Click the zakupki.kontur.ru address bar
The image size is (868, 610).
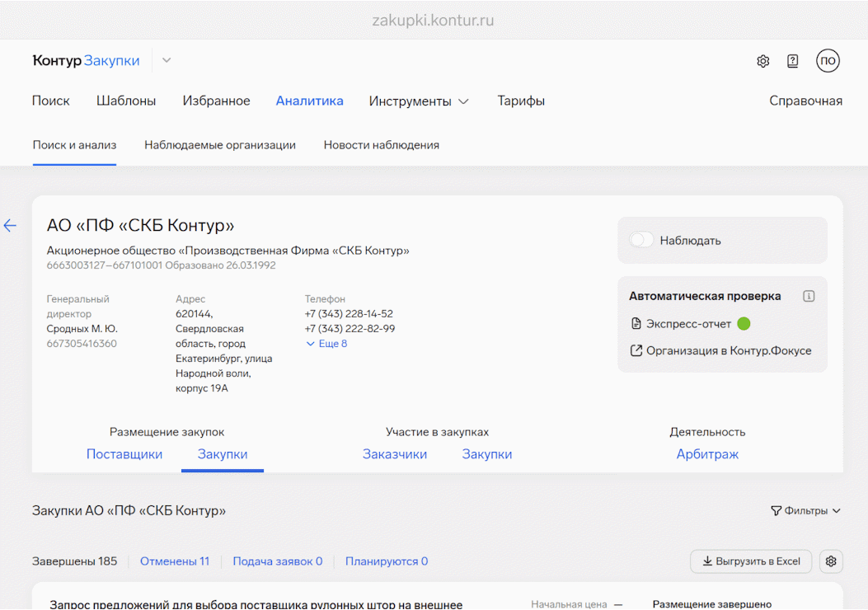pos(434,21)
